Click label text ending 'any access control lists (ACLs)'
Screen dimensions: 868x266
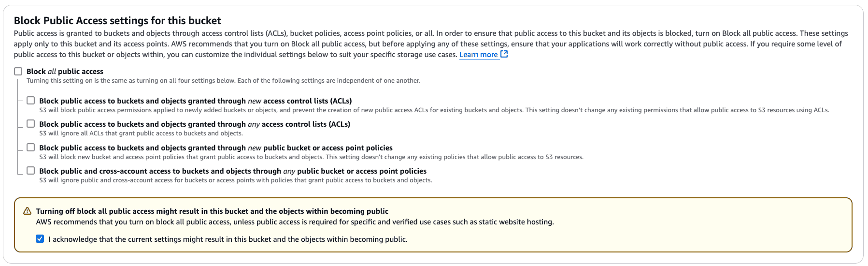195,124
